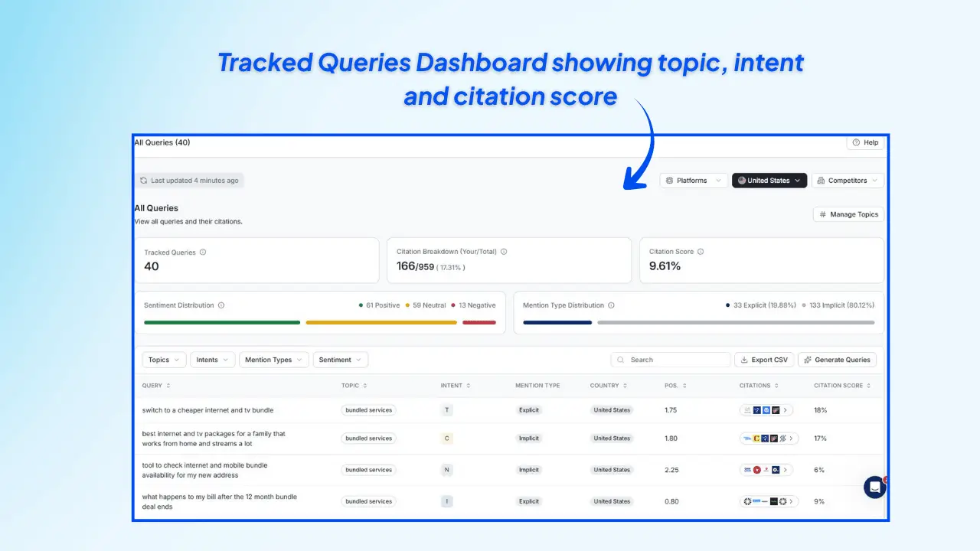Click the Help question-mark icon
The height and width of the screenshot is (551, 980).
(856, 142)
